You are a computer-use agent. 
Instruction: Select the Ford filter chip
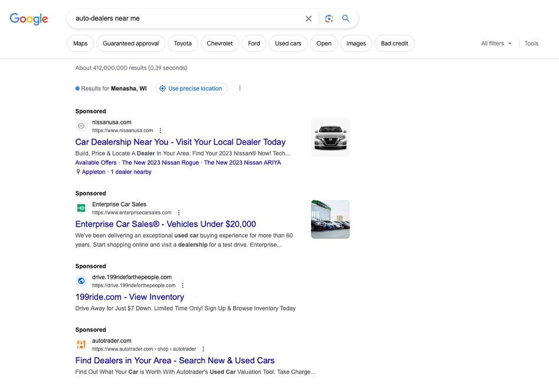(x=254, y=44)
